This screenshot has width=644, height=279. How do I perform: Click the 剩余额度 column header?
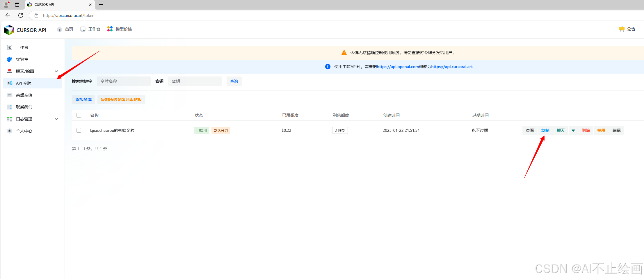pyautogui.click(x=341, y=115)
